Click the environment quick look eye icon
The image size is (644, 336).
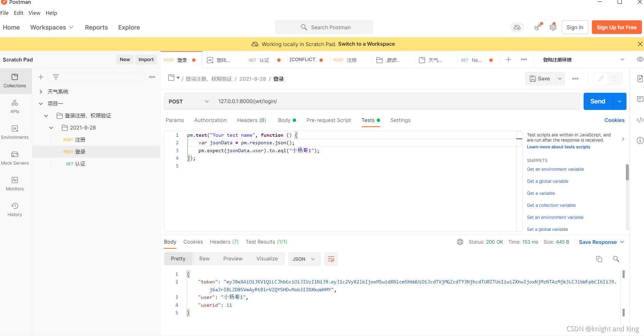[640, 59]
